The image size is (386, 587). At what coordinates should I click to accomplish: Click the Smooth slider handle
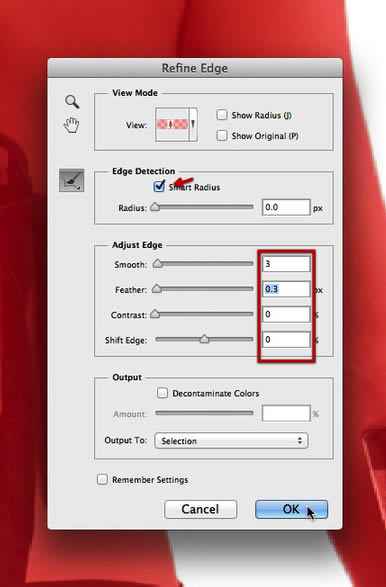(158, 264)
